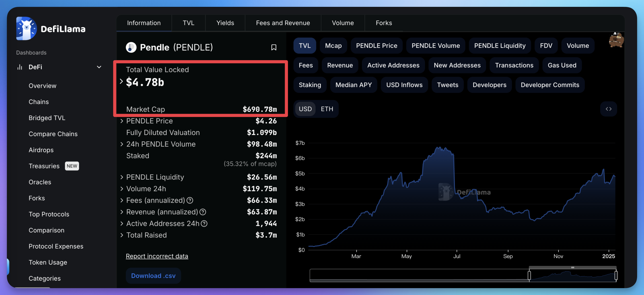Enable the USD Inflows chart metric
The height and width of the screenshot is (295, 644).
coord(404,85)
